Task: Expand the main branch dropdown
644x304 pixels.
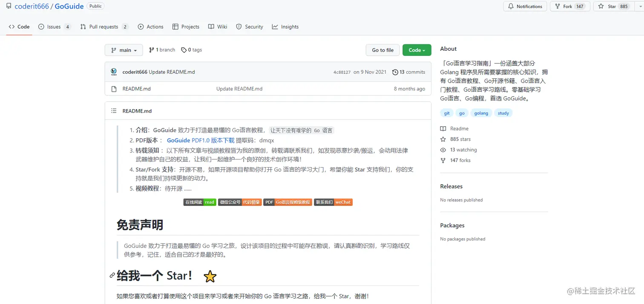Action: coord(124,50)
